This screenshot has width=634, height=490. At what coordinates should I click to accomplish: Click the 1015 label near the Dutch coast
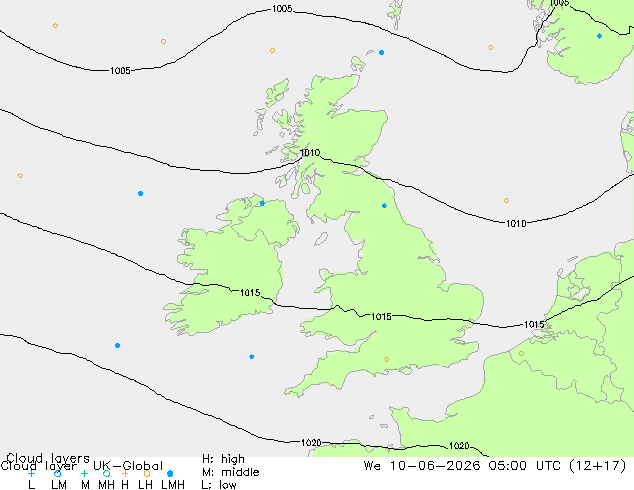click(534, 324)
